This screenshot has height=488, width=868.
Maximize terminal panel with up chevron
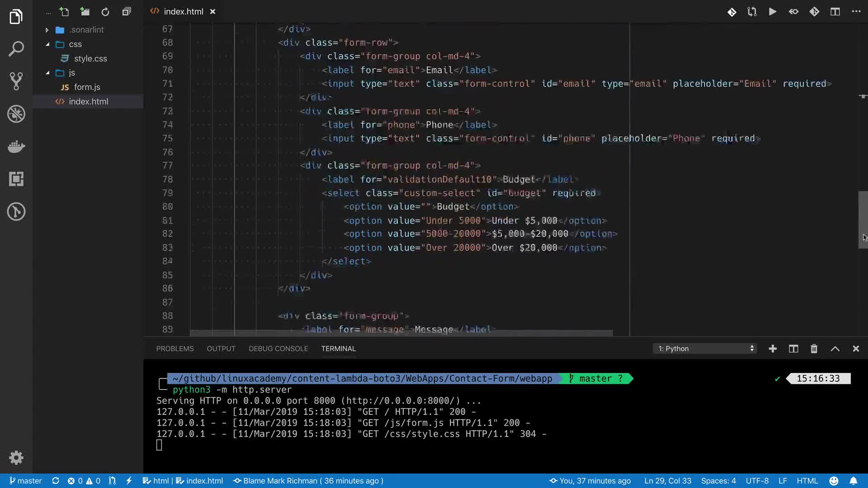(835, 348)
